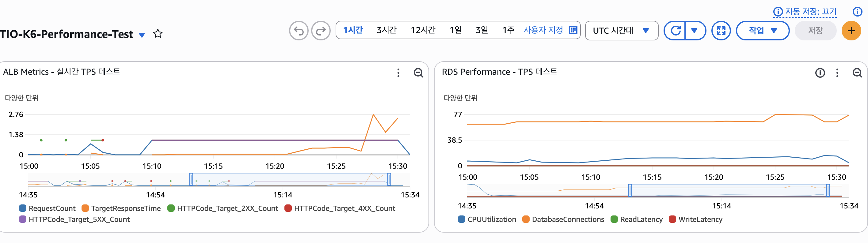The height and width of the screenshot is (243, 868).
Task: Open RDS Performance widget options menu
Action: (837, 73)
